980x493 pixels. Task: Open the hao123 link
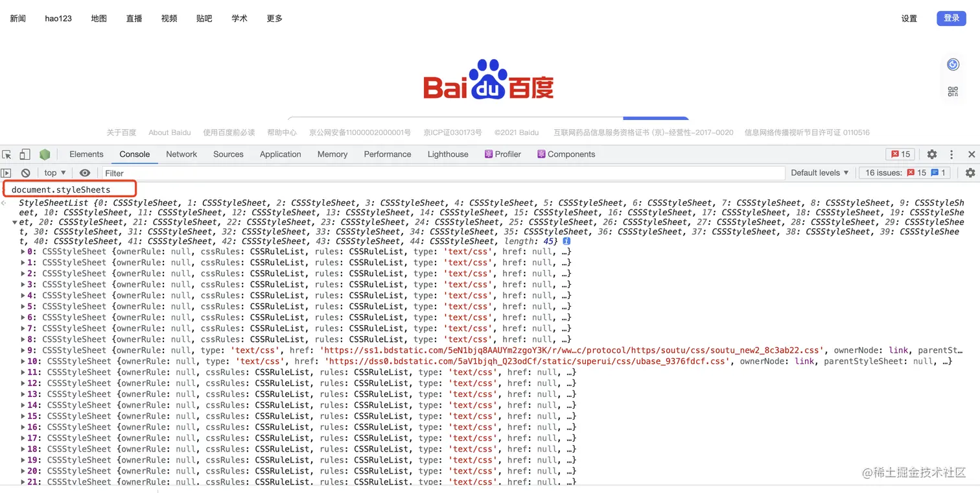tap(58, 19)
